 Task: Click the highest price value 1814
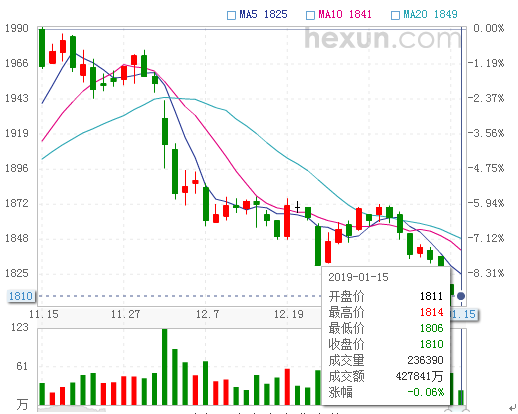pyautogui.click(x=431, y=312)
